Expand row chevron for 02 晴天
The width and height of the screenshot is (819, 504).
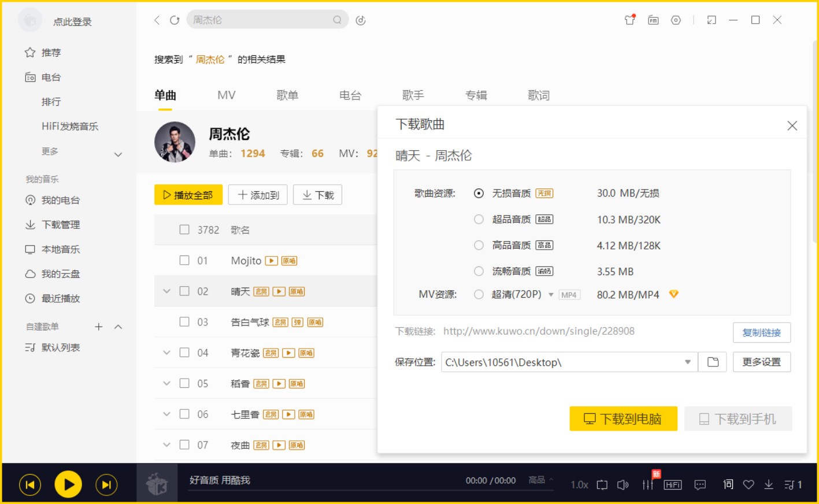click(166, 291)
